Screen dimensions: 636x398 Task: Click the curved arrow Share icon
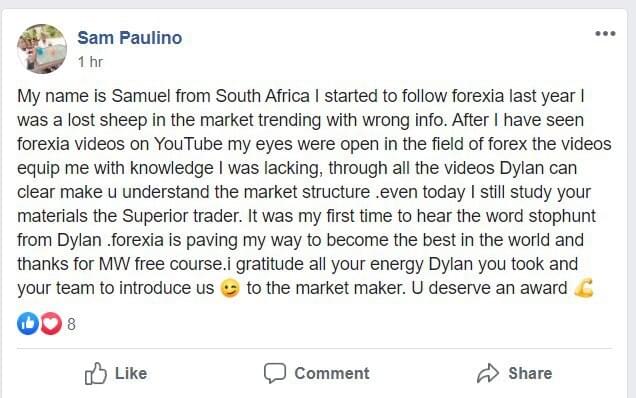coord(488,373)
